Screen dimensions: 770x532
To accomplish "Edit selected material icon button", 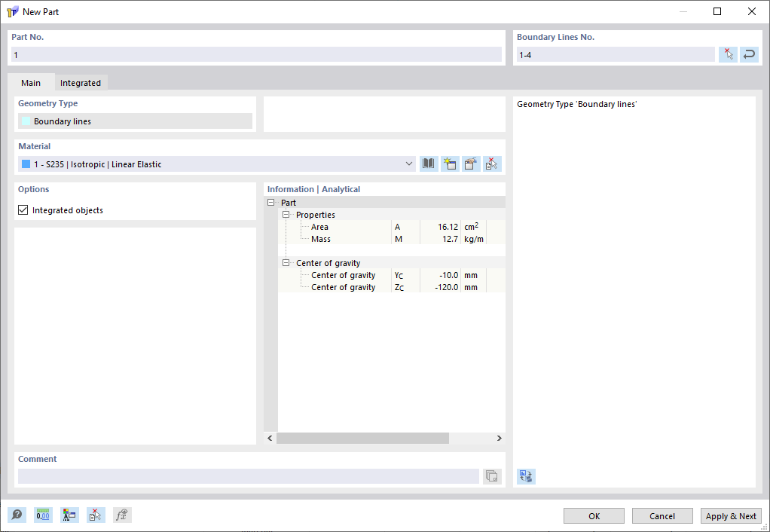I will pos(471,164).
